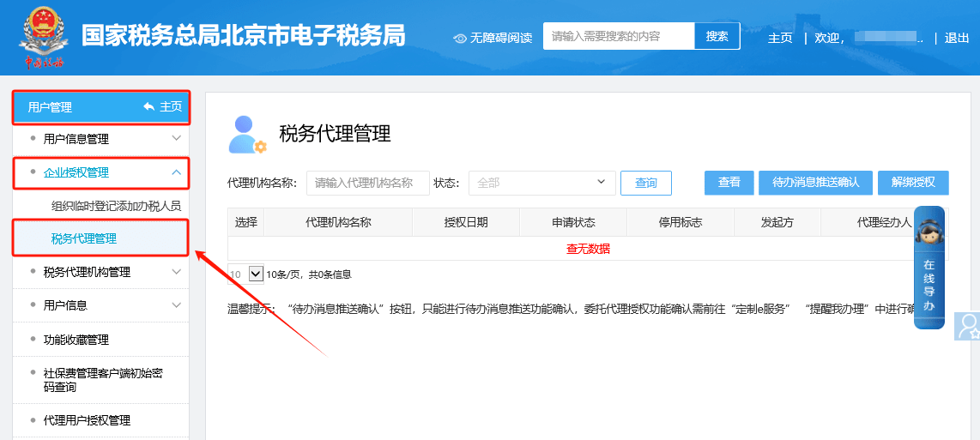Open the page size selector dropdown
This screenshot has height=440, width=980.
(x=255, y=274)
